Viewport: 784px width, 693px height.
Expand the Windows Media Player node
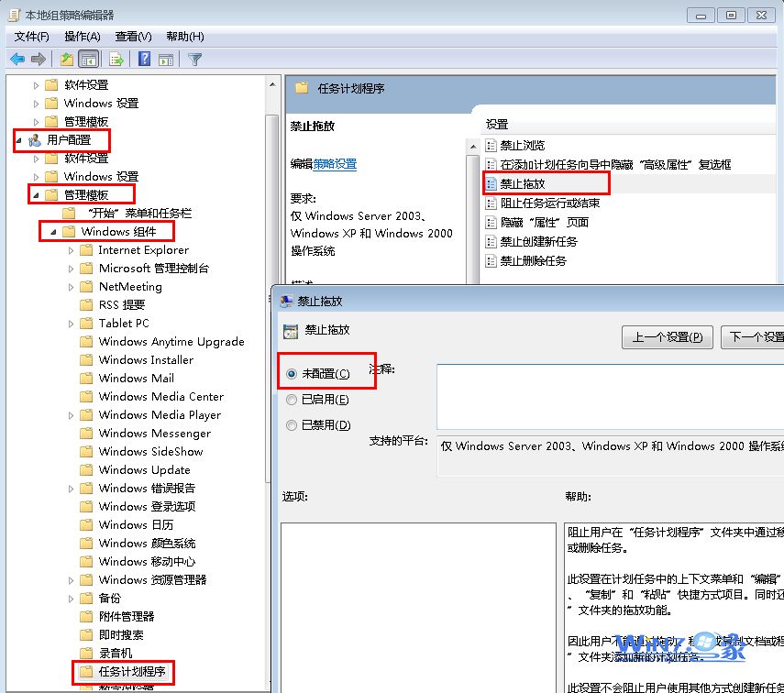click(71, 415)
